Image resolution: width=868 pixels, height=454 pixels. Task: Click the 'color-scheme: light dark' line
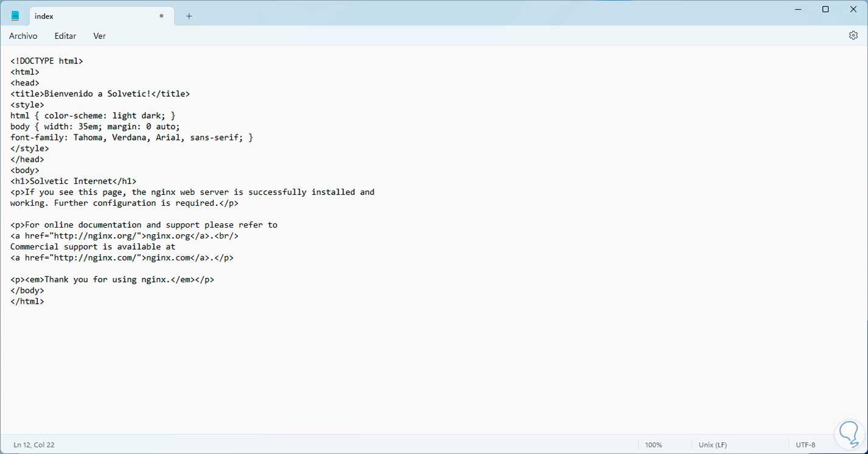click(93, 116)
